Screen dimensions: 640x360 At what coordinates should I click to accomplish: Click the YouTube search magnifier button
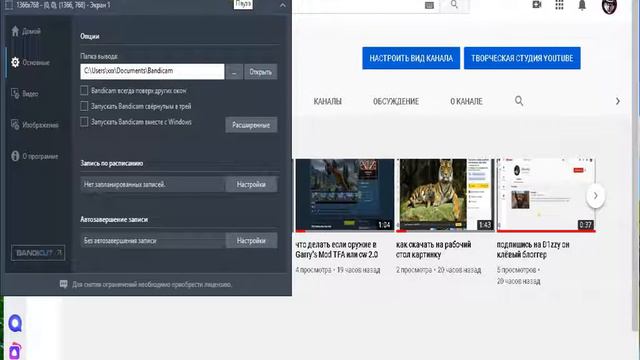(454, 5)
